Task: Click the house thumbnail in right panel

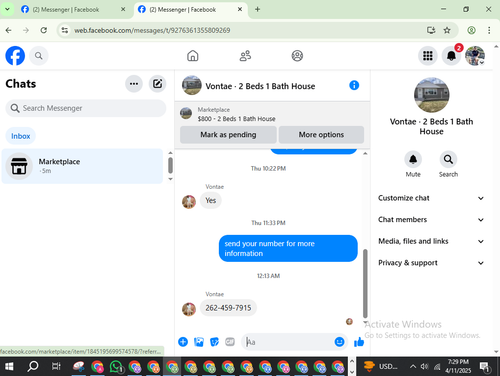Action: point(432,95)
